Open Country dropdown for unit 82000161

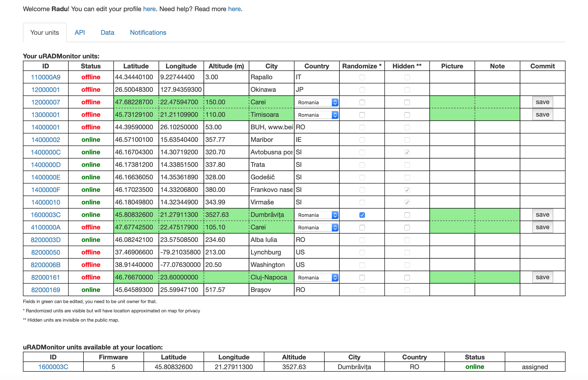coord(316,278)
